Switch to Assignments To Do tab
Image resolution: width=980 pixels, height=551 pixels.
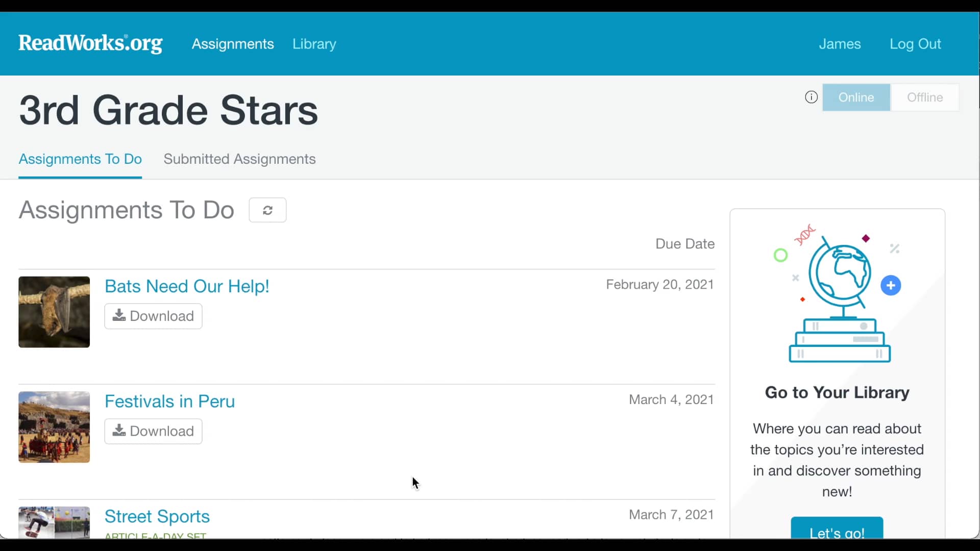point(80,159)
